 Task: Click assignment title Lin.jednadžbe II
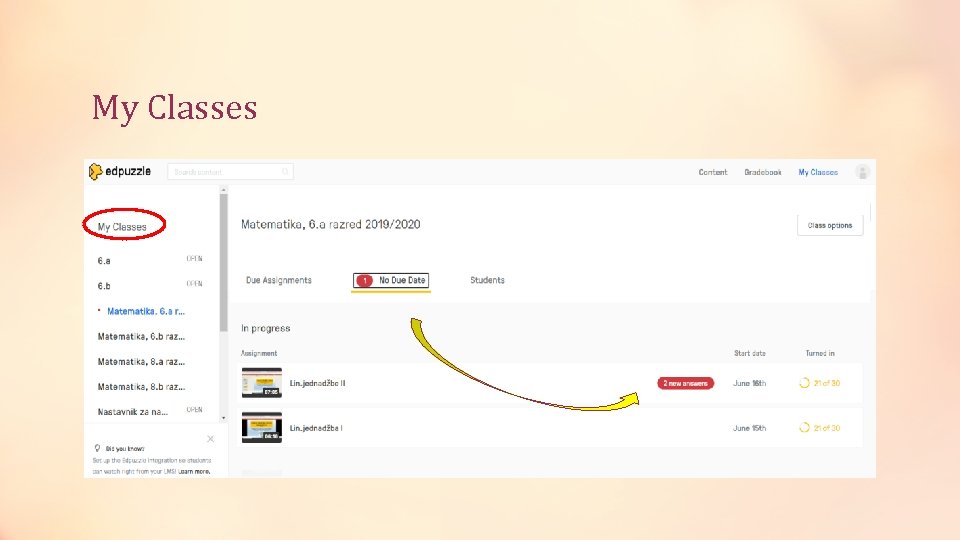coord(317,383)
